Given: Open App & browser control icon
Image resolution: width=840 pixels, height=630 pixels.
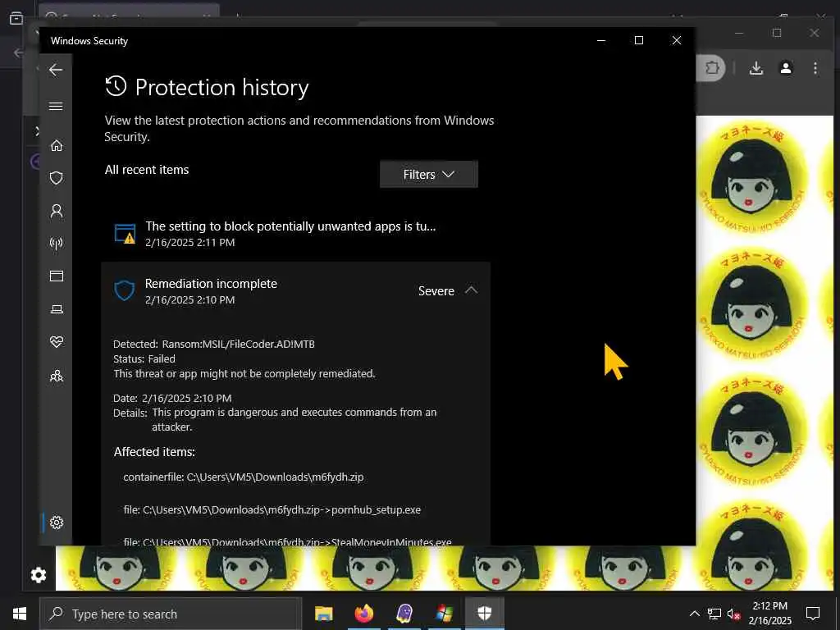Looking at the screenshot, I should [57, 276].
